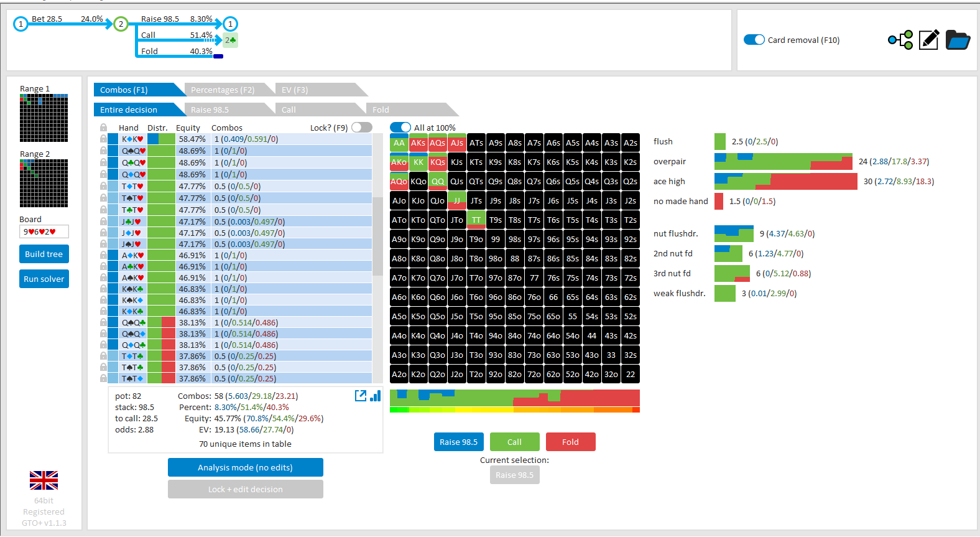Select the 2♣ turn card node
The width and height of the screenshot is (980, 537).
click(230, 40)
